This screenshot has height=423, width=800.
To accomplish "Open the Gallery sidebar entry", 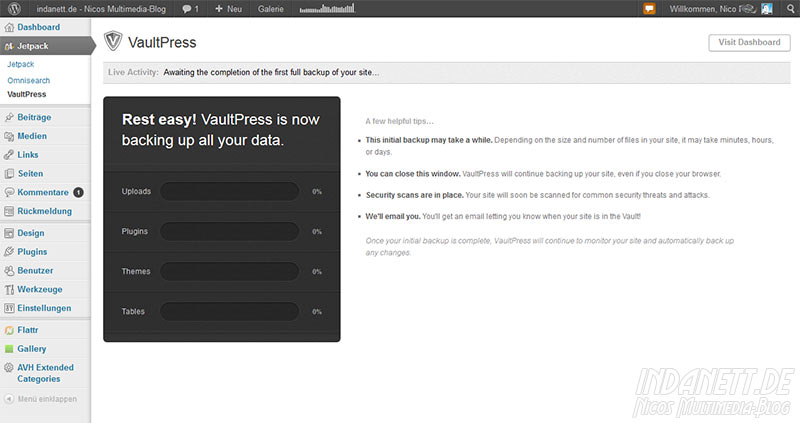I will click(32, 349).
